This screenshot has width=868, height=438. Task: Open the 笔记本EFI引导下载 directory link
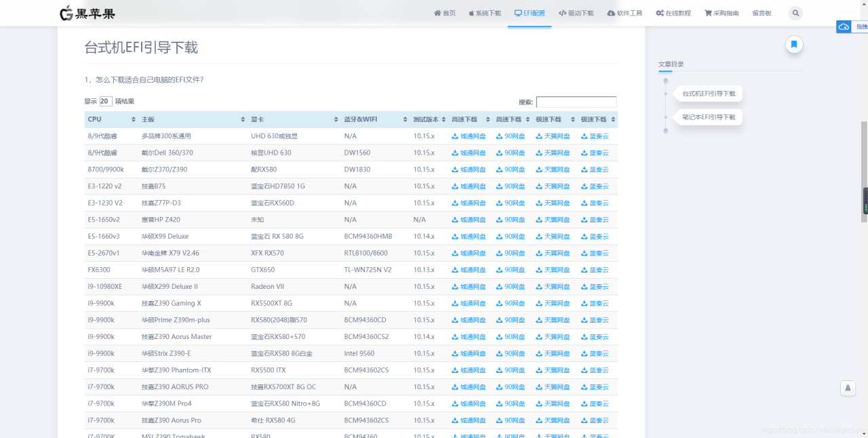tap(707, 117)
